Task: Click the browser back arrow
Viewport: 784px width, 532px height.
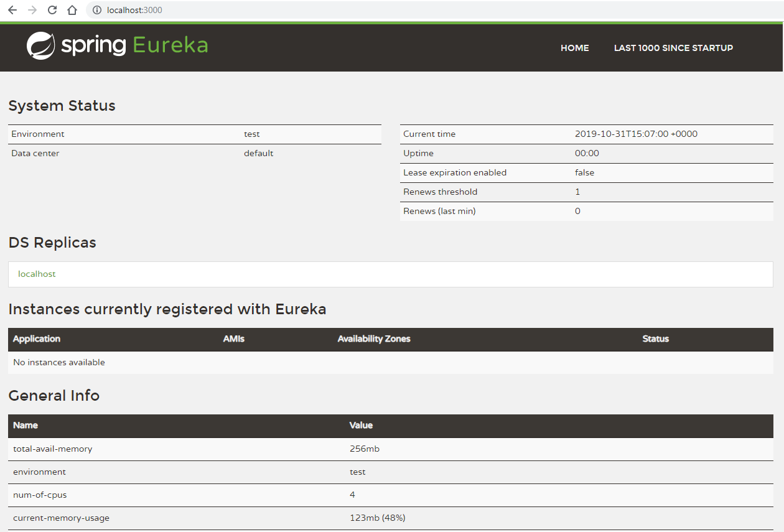Action: click(12, 10)
